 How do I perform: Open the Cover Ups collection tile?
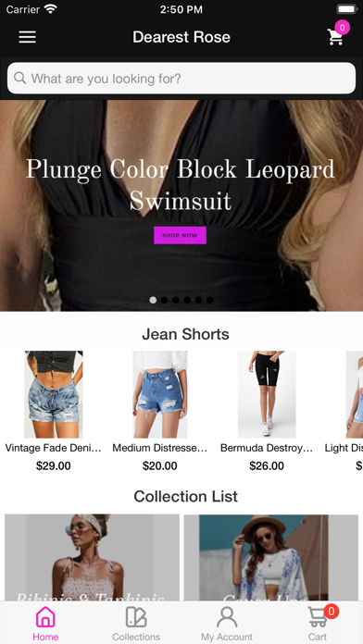(271, 558)
